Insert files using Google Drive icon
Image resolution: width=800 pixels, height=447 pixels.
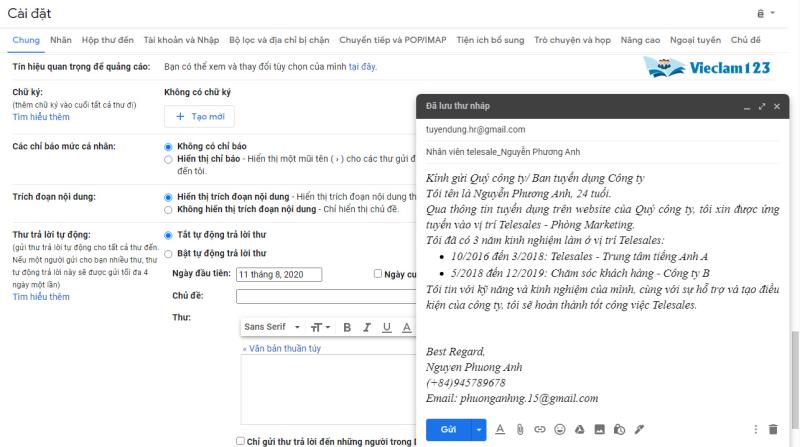[580, 430]
